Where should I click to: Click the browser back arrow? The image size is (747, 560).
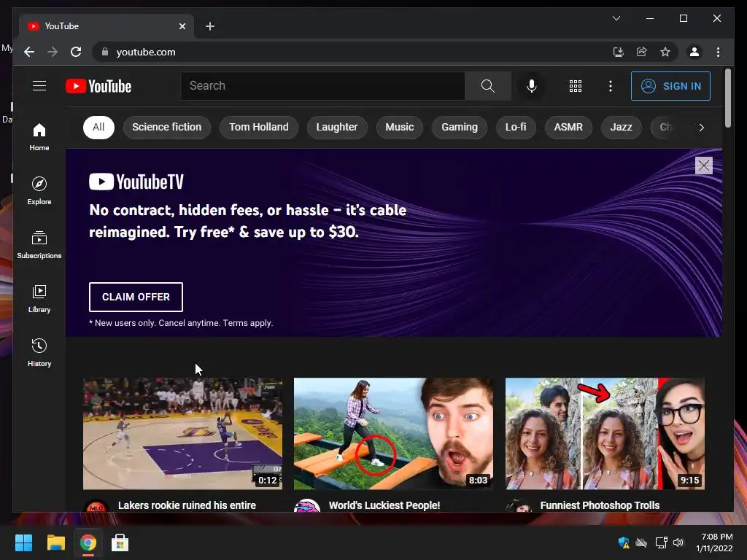tap(29, 52)
